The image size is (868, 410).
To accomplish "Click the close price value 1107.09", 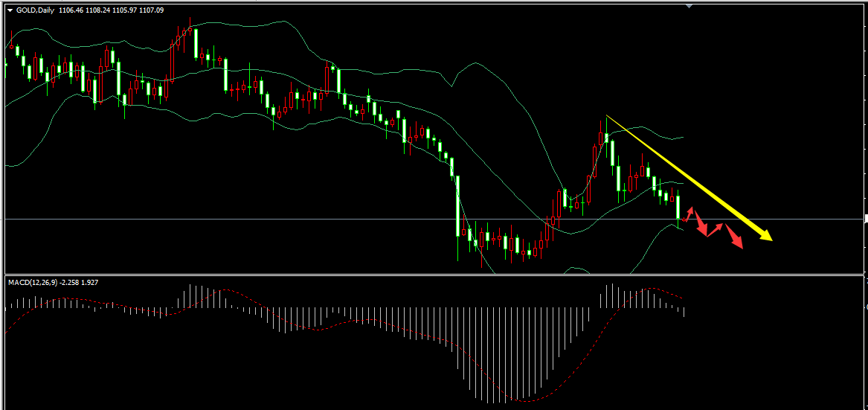I will 151,10.
